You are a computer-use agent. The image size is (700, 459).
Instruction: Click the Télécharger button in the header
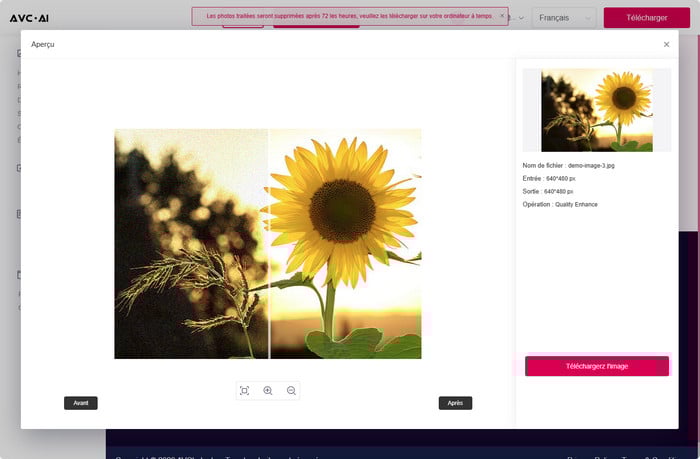(646, 18)
